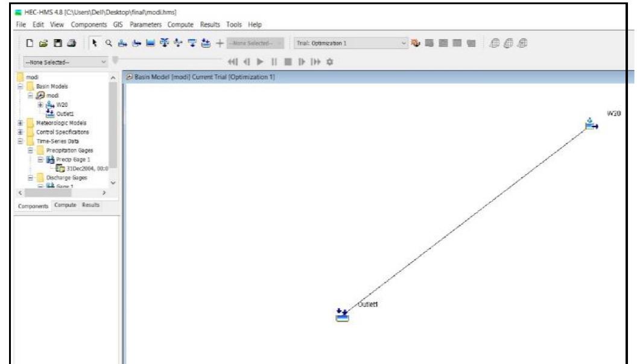Image resolution: width=637 pixels, height=364 pixels.
Task: Click the Outlet1 sink element on map
Action: (342, 315)
